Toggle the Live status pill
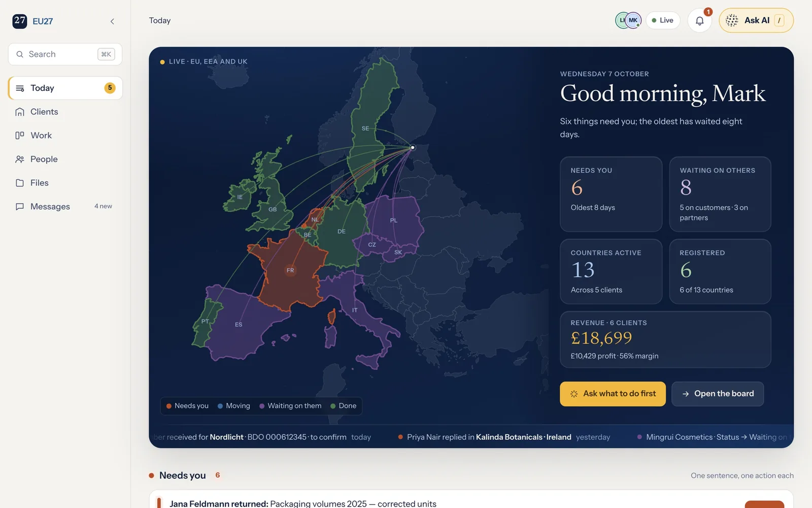This screenshot has height=508, width=812. coord(663,20)
